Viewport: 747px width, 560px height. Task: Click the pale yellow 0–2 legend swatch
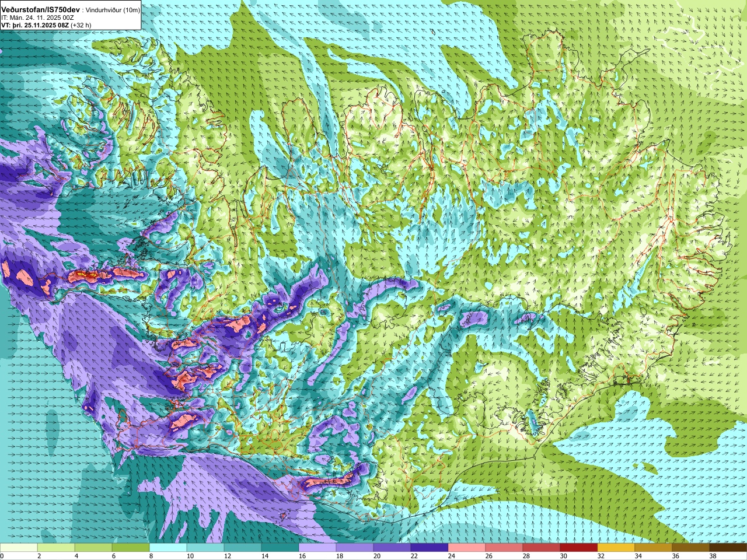(x=19, y=548)
